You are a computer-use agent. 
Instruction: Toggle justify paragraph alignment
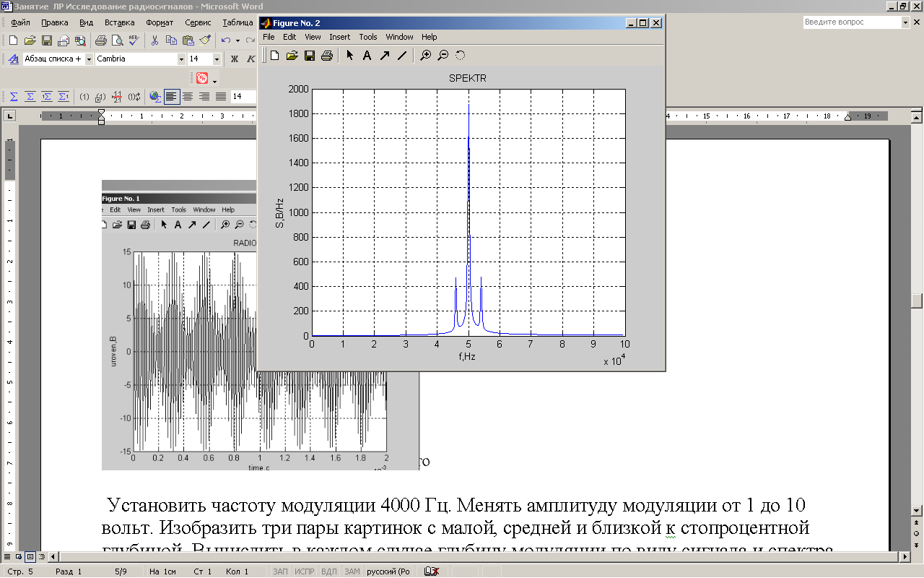[221, 96]
